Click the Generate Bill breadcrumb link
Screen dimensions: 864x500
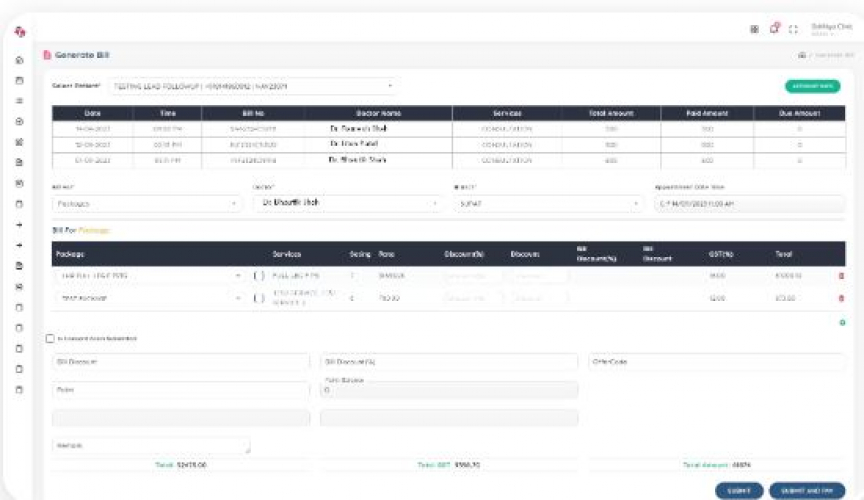pyautogui.click(x=834, y=55)
